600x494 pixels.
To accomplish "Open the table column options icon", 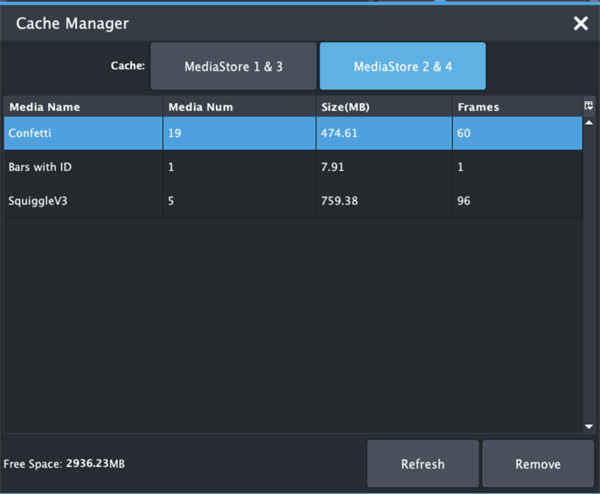I will (x=588, y=105).
